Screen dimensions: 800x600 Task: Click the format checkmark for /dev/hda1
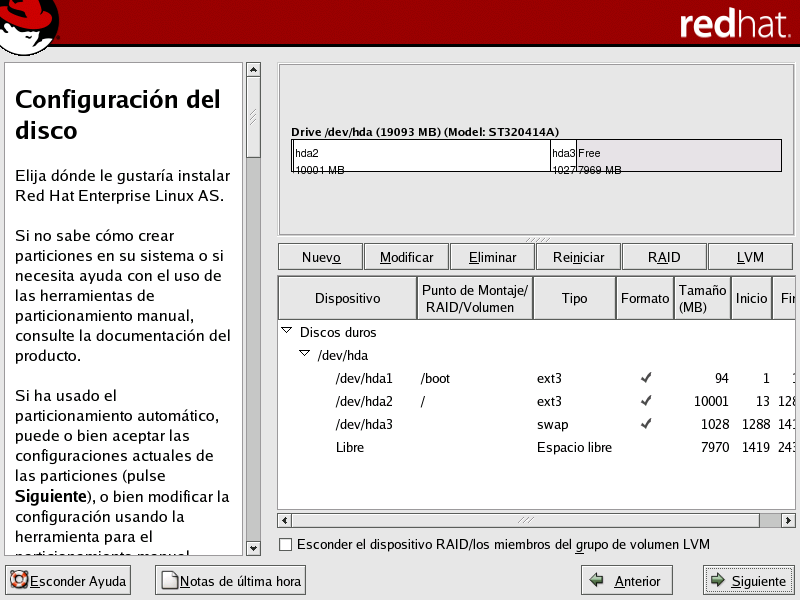coord(646,378)
